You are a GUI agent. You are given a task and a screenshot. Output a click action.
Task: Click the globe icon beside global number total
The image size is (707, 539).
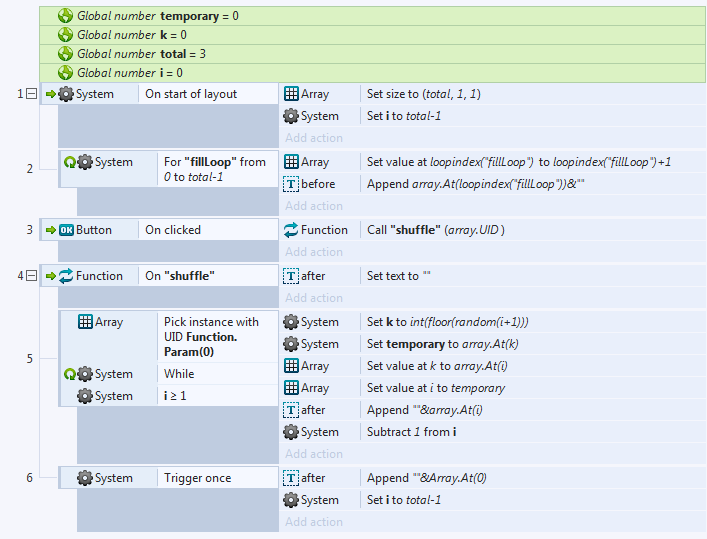click(x=66, y=54)
